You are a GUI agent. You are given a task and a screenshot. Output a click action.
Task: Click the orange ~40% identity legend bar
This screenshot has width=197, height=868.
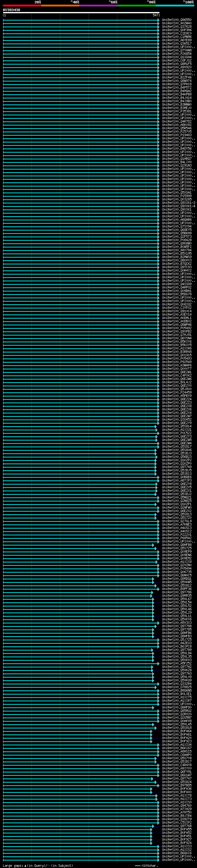tap(60, 6)
